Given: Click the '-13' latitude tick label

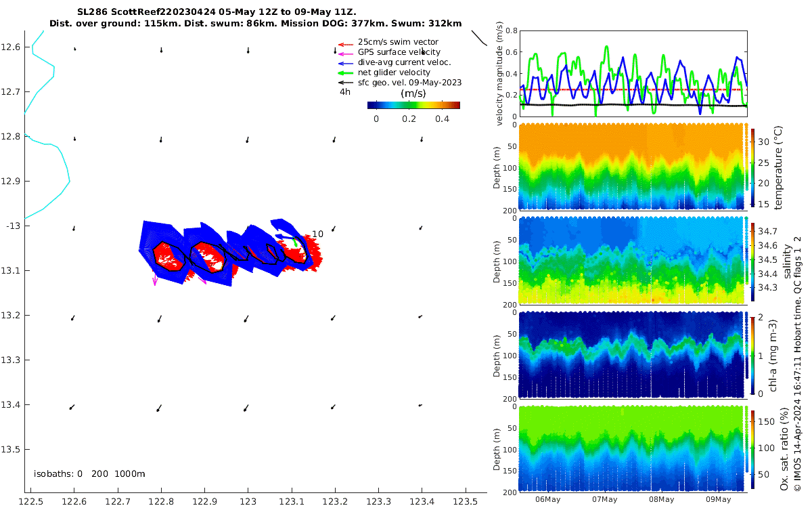Looking at the screenshot, I should (x=13, y=226).
